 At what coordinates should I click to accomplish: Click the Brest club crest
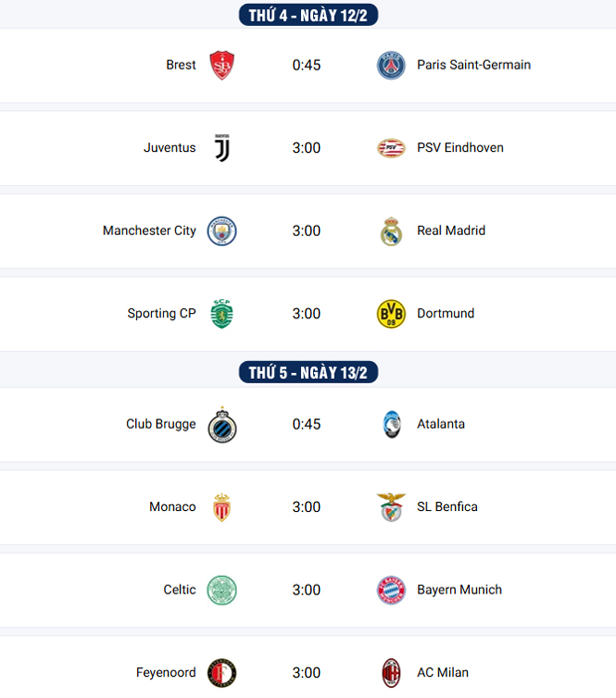(222, 66)
